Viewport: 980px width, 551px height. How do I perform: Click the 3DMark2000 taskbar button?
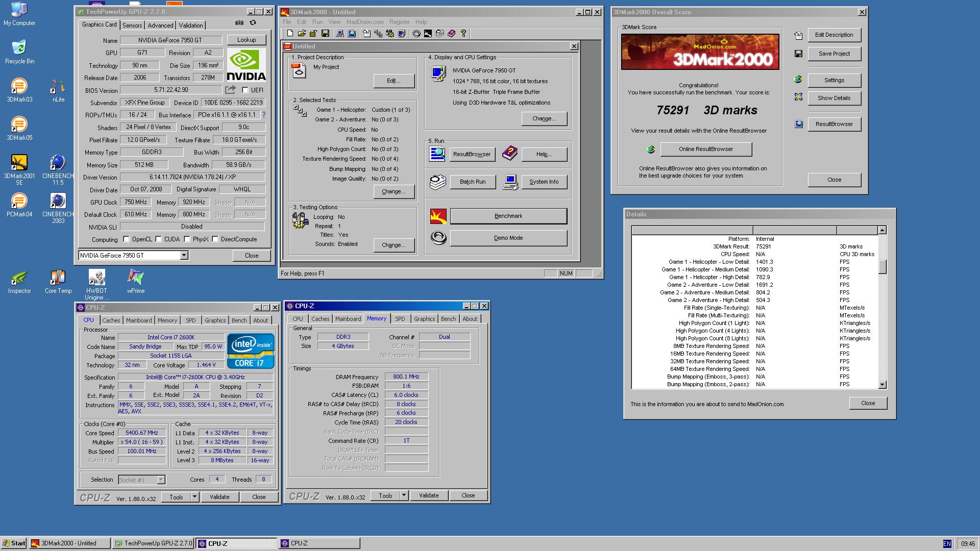coord(69,543)
